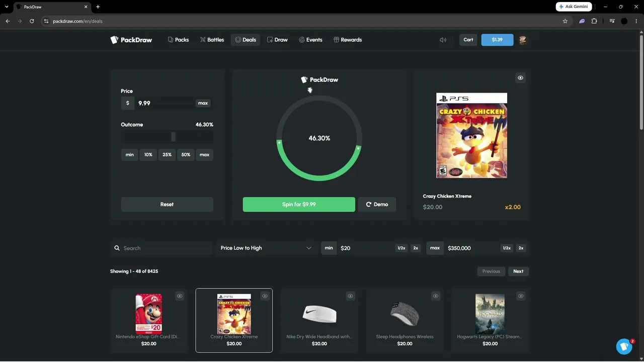Go to the Battles section
This screenshot has width=644, height=362.
[212, 40]
